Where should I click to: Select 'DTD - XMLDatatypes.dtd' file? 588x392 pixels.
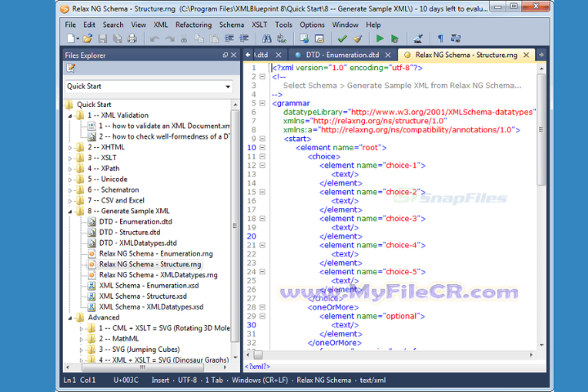[138, 243]
